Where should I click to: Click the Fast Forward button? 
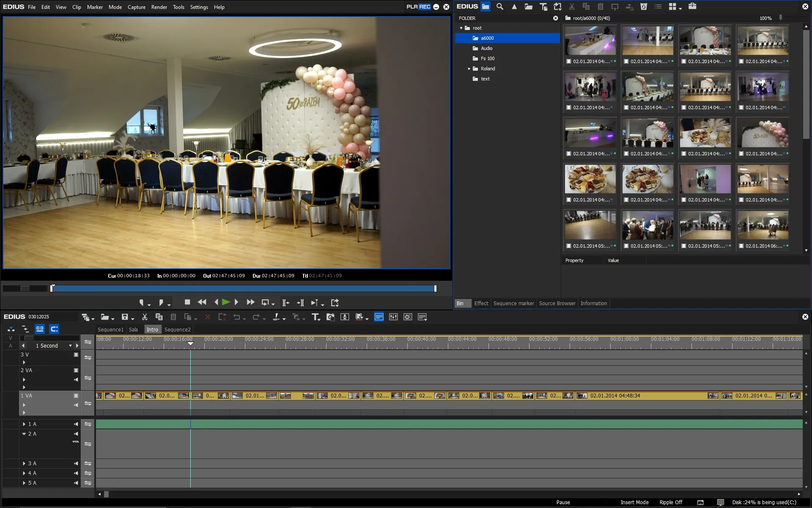pos(250,302)
